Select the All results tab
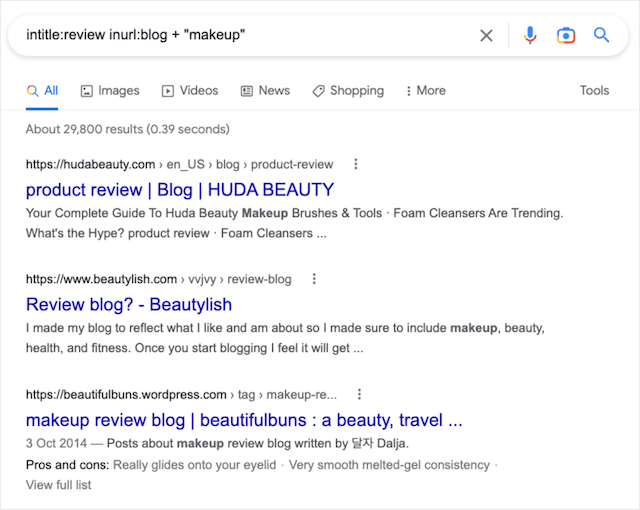640x510 pixels. pyautogui.click(x=42, y=91)
